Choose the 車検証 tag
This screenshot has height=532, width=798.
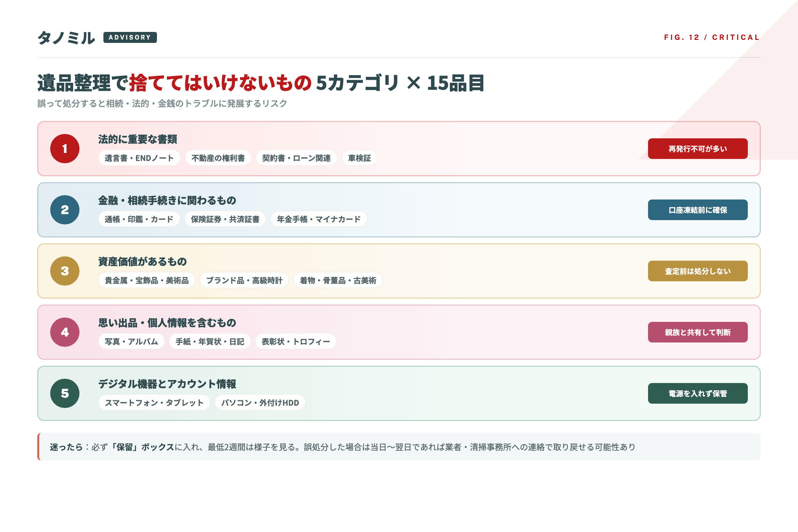click(x=359, y=158)
